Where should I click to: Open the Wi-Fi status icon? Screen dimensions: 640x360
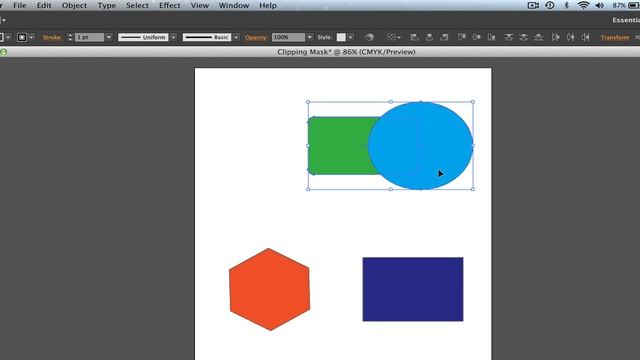pos(584,5)
